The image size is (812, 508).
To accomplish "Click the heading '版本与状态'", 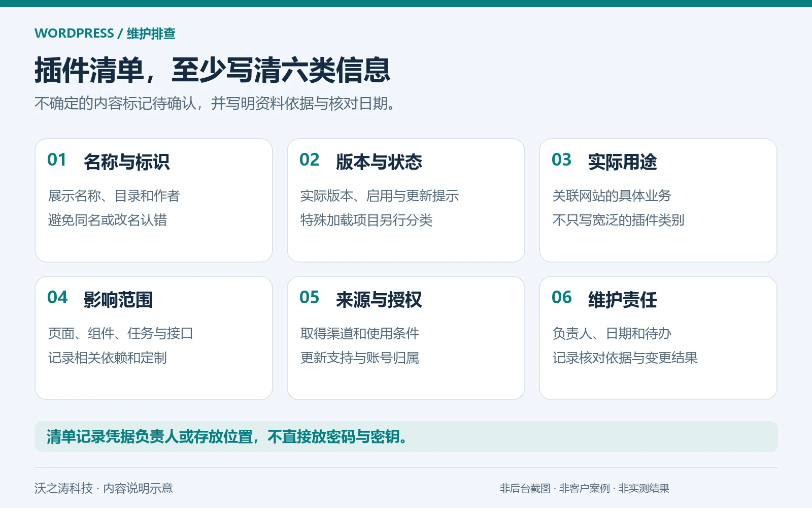I will click(379, 162).
